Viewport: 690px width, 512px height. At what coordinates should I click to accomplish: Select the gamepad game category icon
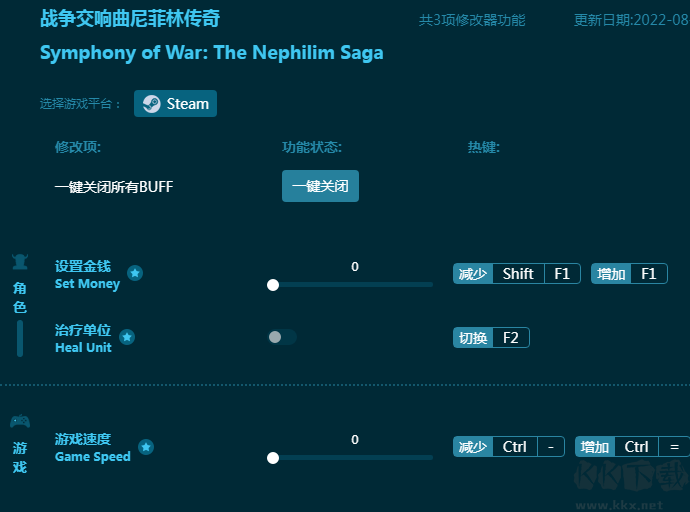[20, 421]
